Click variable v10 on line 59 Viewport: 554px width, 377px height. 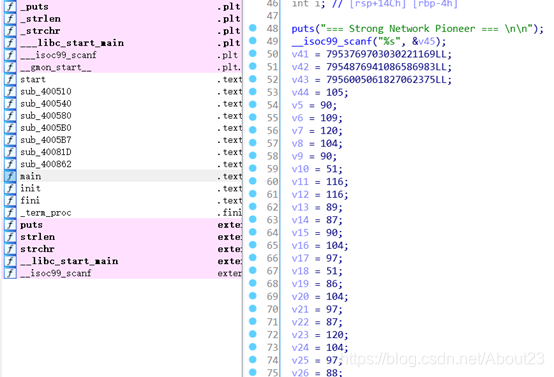click(300, 169)
